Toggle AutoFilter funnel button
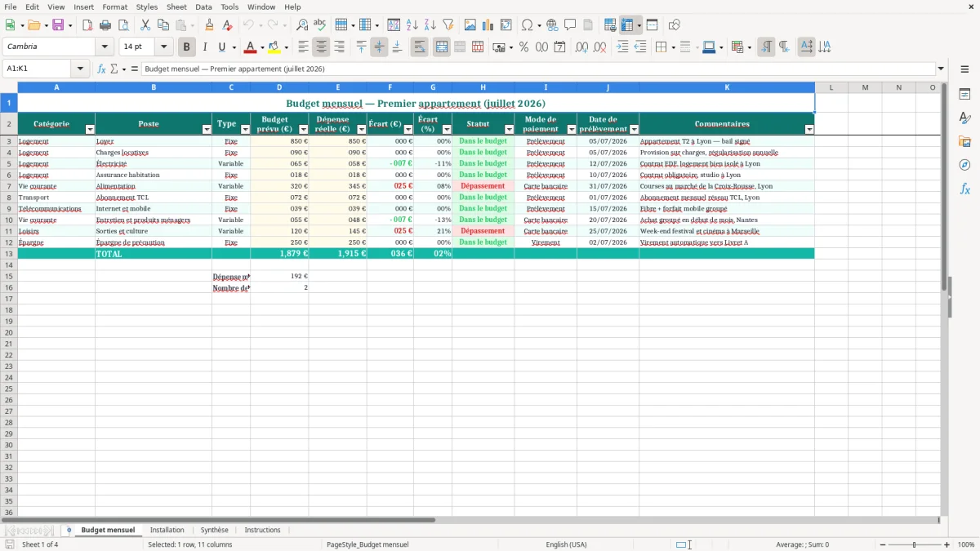The width and height of the screenshot is (980, 551). [x=448, y=25]
